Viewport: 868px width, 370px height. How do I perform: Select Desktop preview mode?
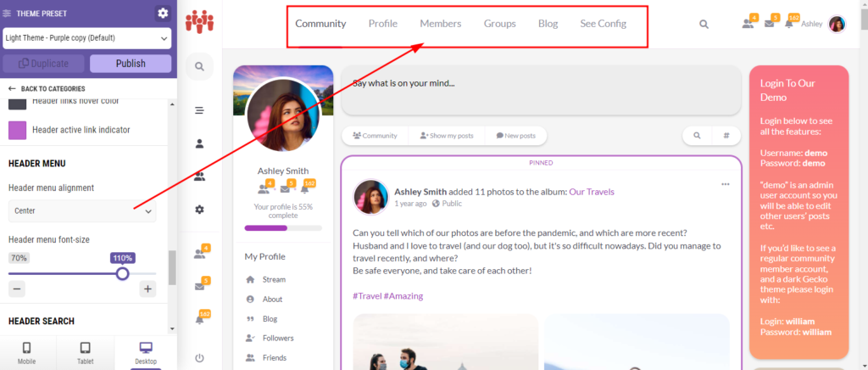(145, 352)
